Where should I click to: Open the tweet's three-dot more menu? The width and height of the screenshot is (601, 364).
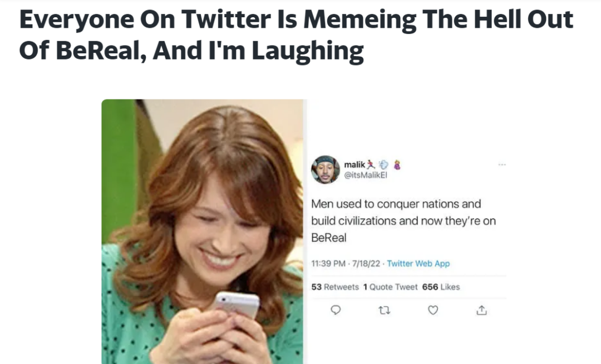click(502, 165)
